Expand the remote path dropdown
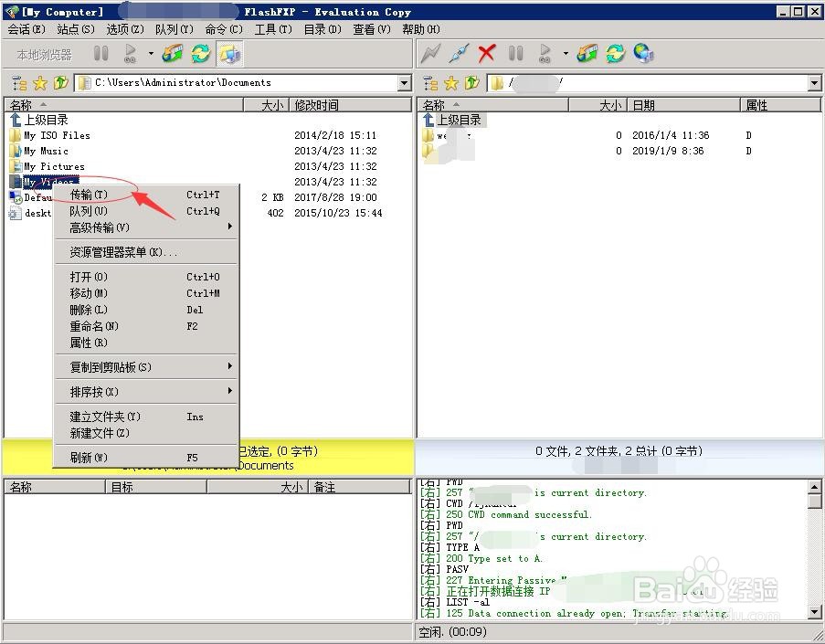This screenshot has width=825, height=644. [814, 82]
